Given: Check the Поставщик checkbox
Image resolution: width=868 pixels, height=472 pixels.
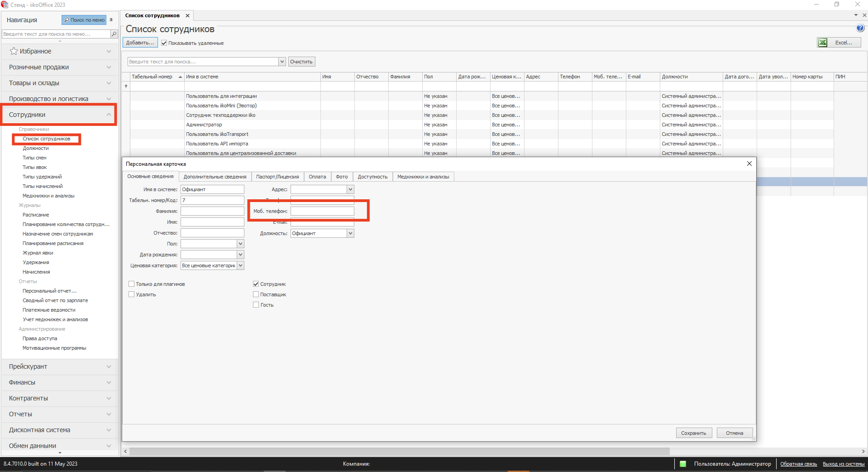Looking at the screenshot, I should (x=256, y=294).
